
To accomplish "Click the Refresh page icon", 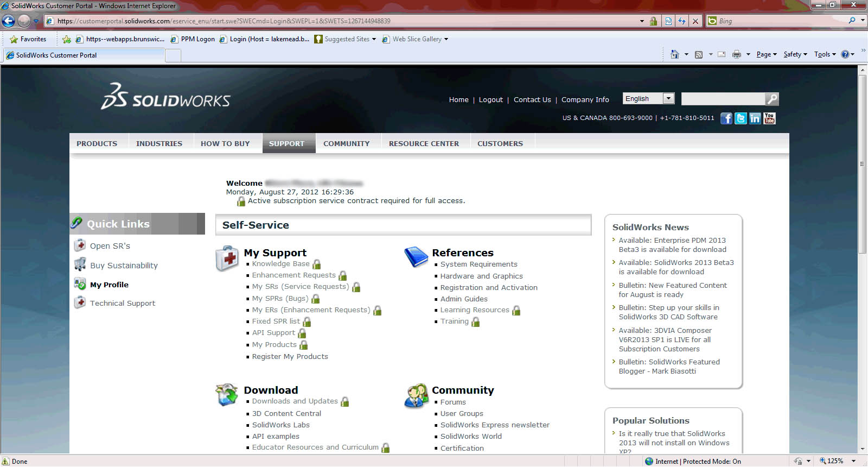I will 682,21.
